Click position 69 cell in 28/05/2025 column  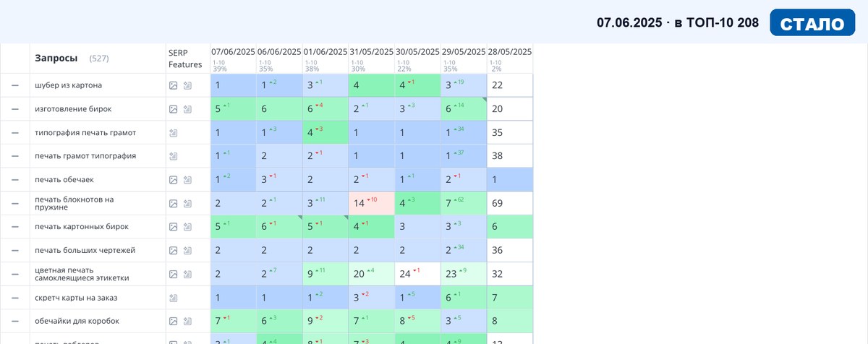(x=510, y=203)
